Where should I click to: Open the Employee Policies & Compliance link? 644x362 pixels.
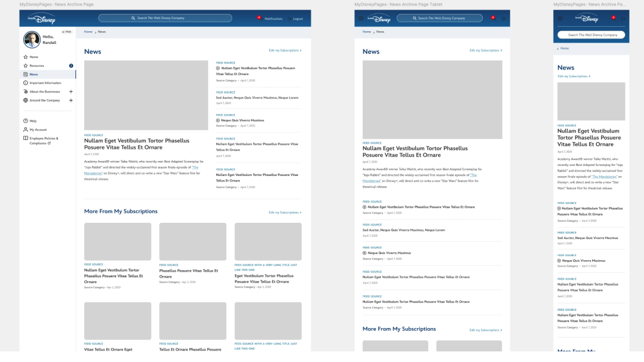click(x=43, y=140)
